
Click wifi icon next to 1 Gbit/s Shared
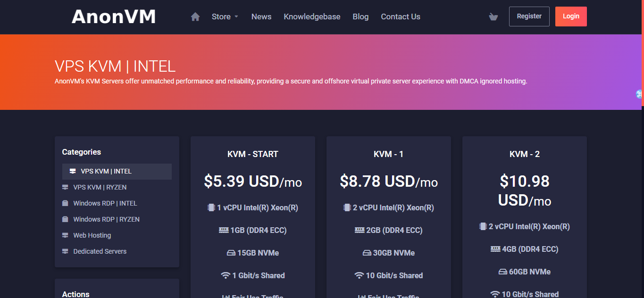[226, 275]
